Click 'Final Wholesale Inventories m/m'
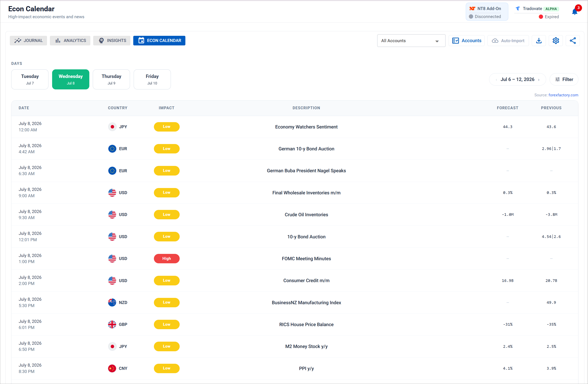The width and height of the screenshot is (588, 384). click(x=306, y=193)
